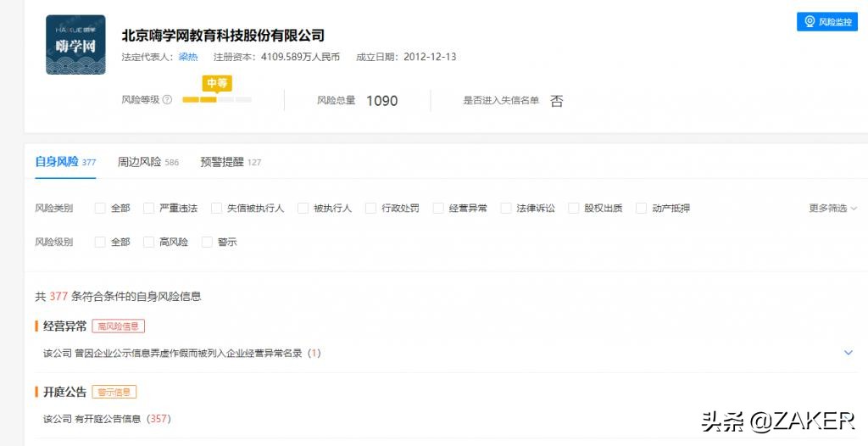The width and height of the screenshot is (868, 446).
Task: Click the 共 377 条 result summary text
Action: pyautogui.click(x=118, y=297)
